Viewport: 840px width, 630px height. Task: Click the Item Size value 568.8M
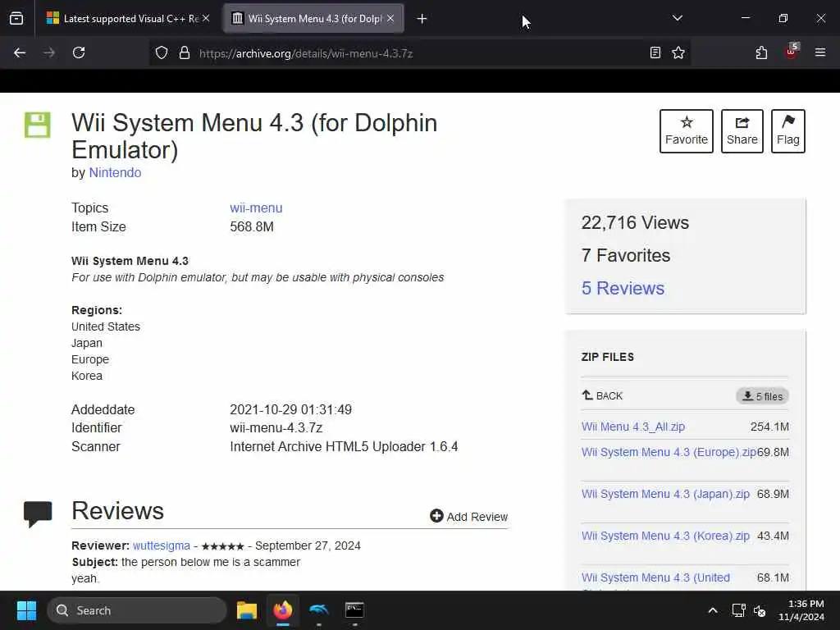pos(252,226)
